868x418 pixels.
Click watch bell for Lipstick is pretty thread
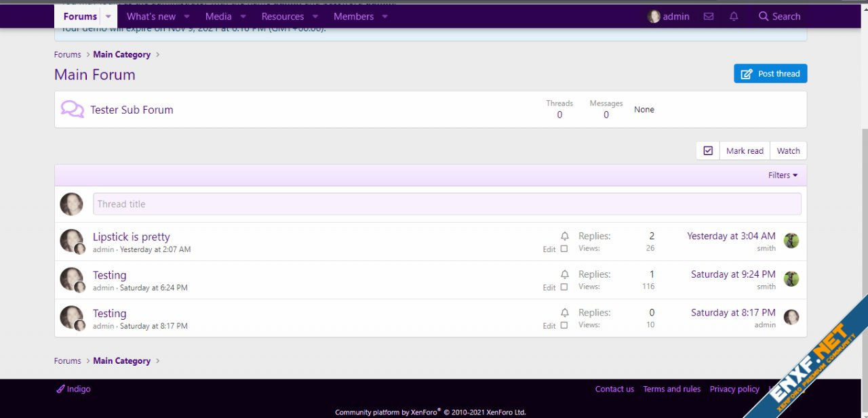565,236
